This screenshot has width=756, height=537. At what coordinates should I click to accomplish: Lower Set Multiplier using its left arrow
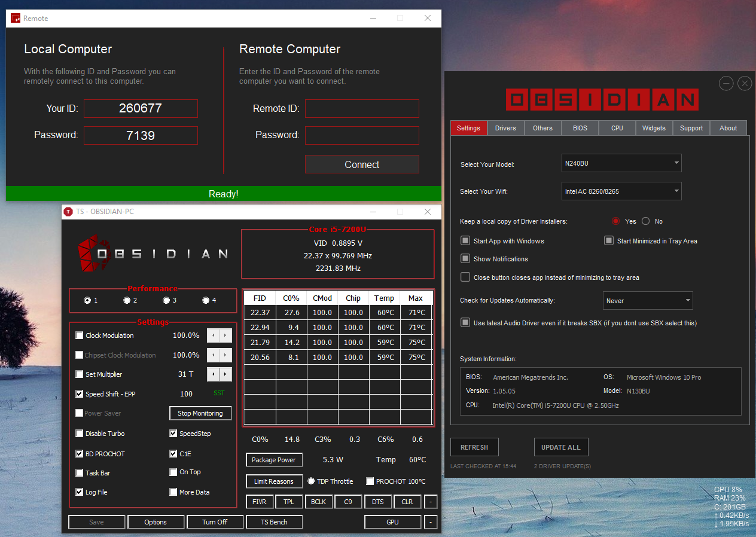pos(213,374)
